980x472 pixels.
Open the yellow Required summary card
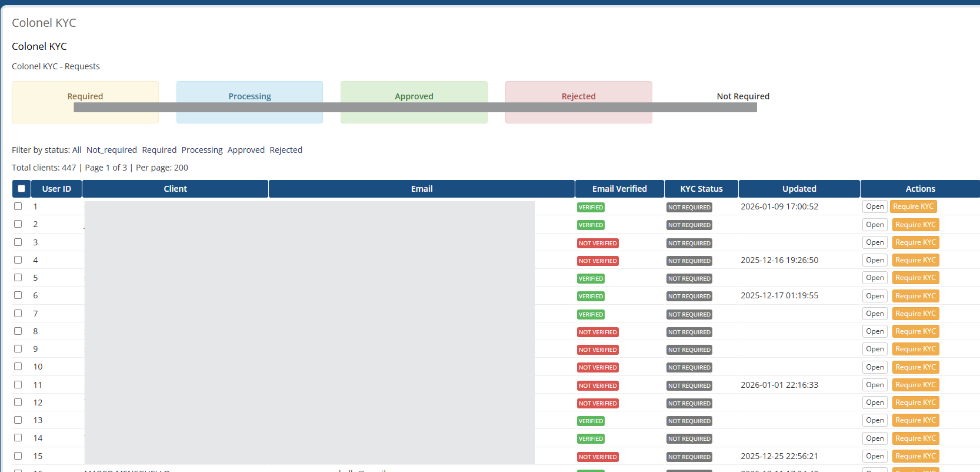[x=85, y=96]
